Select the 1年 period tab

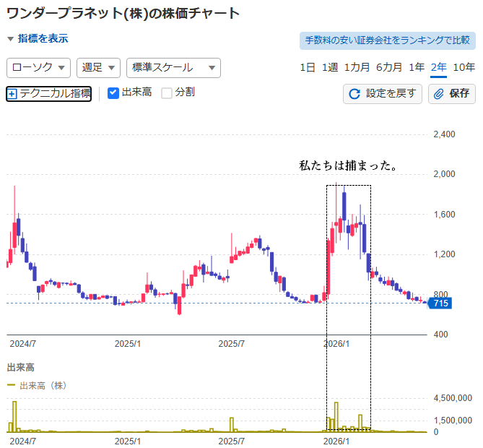click(x=417, y=67)
